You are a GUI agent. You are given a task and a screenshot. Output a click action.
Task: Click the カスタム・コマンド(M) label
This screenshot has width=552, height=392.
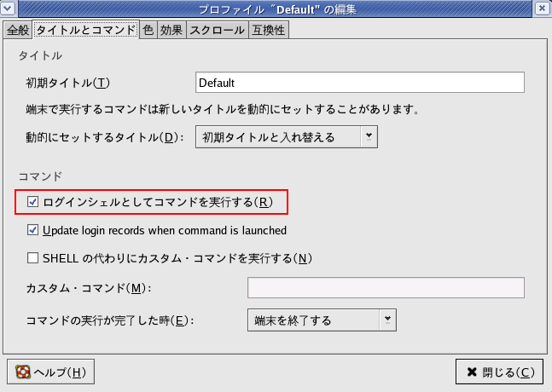(x=89, y=288)
